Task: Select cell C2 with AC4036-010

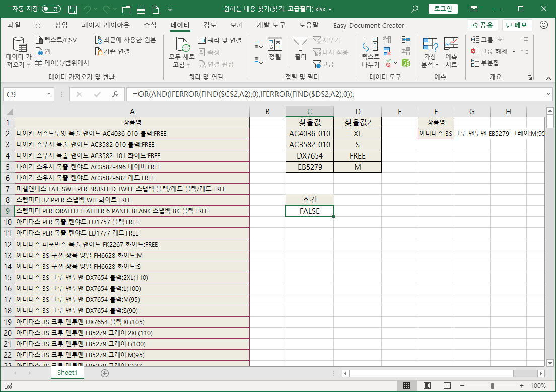Action: 310,134
